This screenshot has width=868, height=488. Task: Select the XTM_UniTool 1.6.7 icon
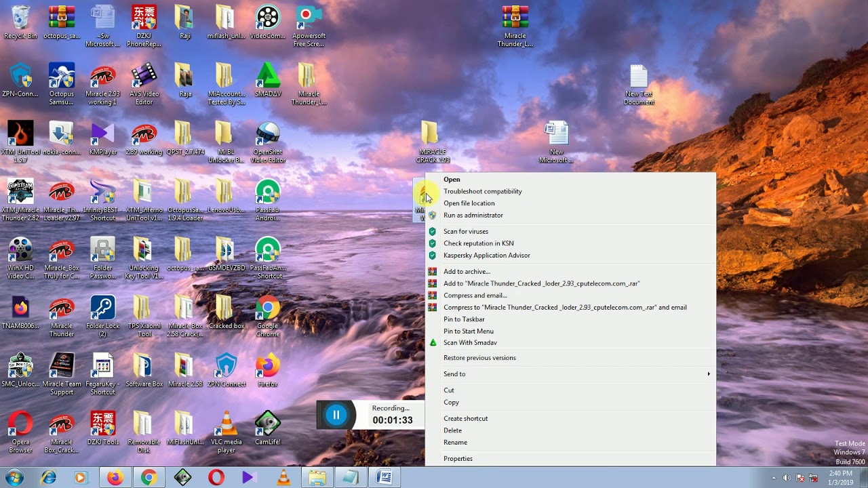click(x=20, y=142)
